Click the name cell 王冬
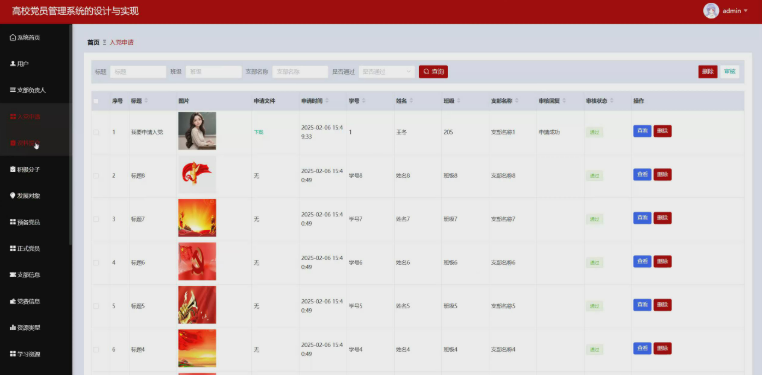 (x=401, y=132)
